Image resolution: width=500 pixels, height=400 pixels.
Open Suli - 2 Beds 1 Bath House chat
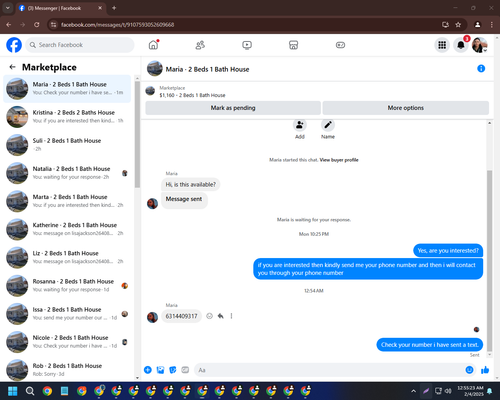(67, 145)
